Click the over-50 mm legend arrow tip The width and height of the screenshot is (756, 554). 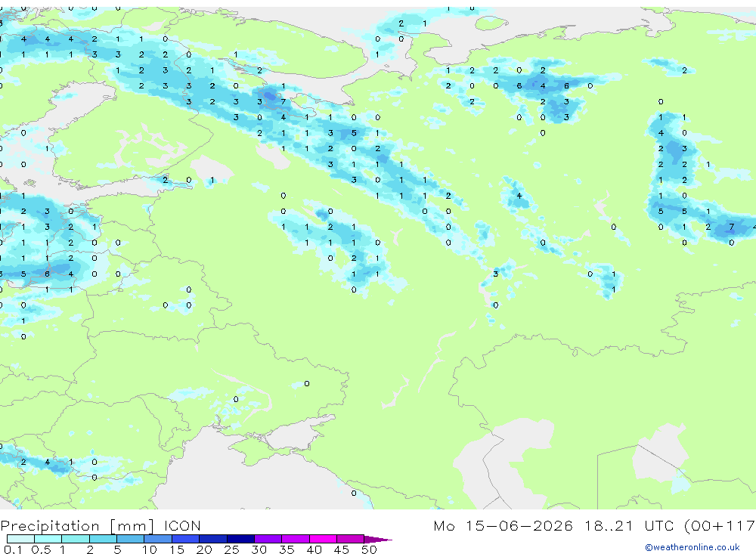click(x=378, y=539)
